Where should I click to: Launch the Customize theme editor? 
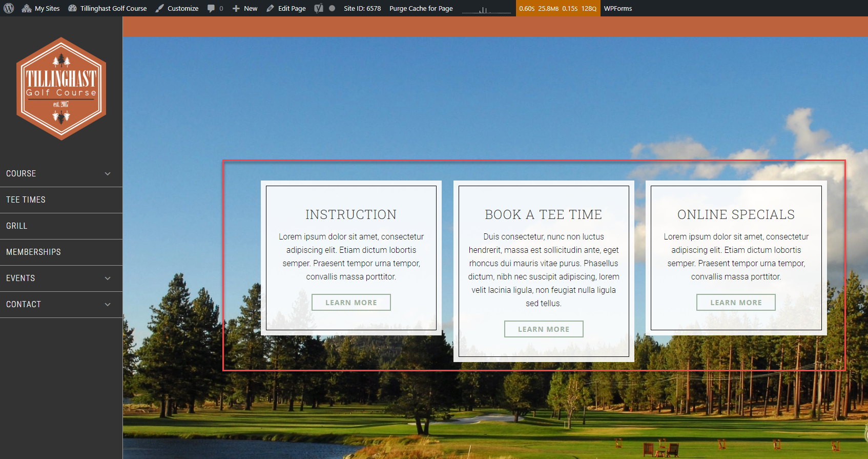(177, 8)
